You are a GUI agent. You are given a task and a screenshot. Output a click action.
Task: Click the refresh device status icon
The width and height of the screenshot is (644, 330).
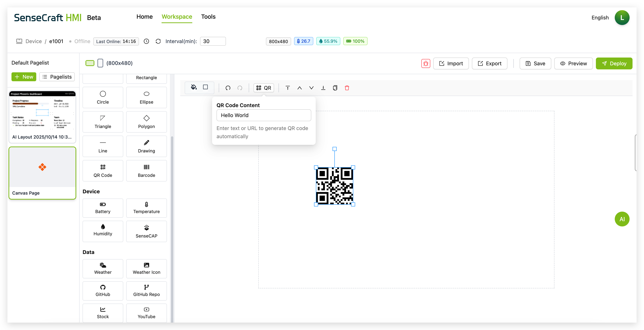point(158,41)
